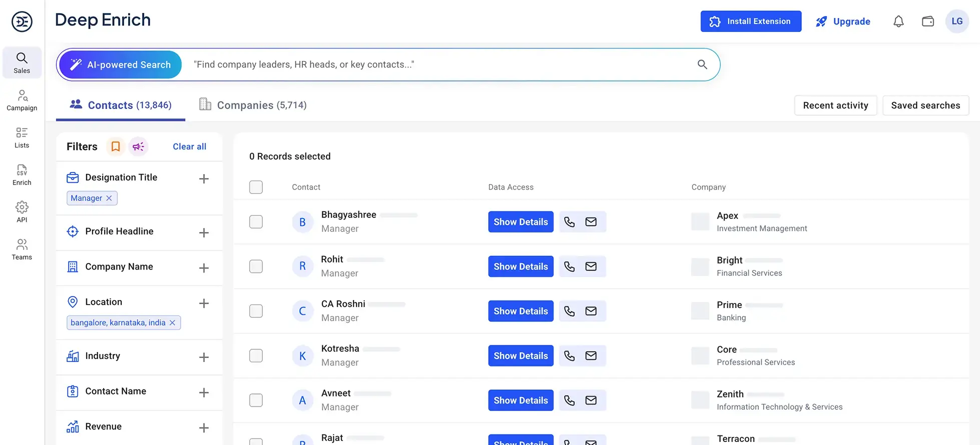This screenshot has height=445, width=980.
Task: Switch to the Contacts tab
Action: (x=121, y=105)
